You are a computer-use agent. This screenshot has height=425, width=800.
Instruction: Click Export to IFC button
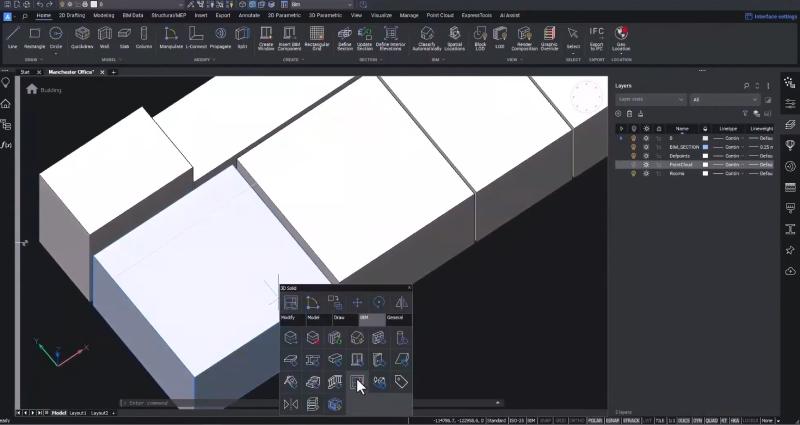pos(596,39)
